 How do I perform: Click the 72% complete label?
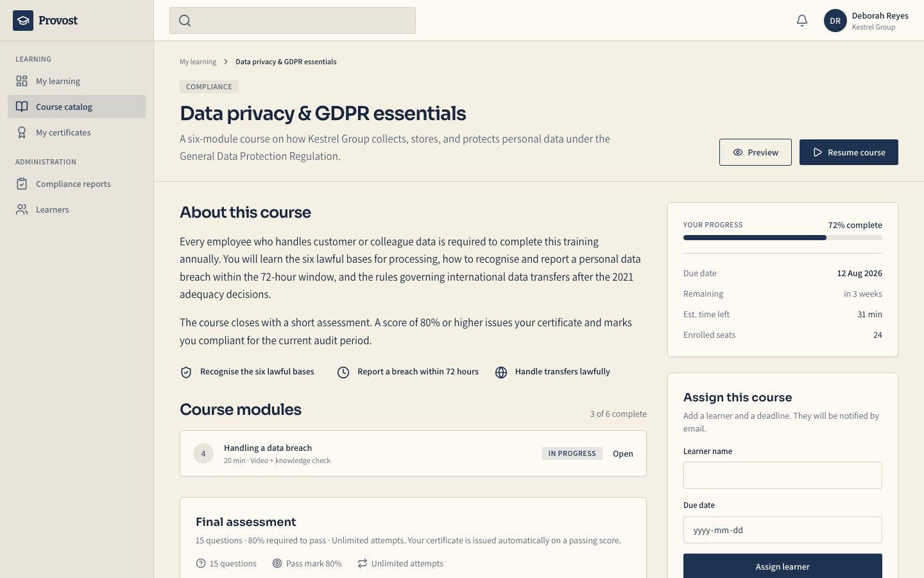click(x=855, y=225)
